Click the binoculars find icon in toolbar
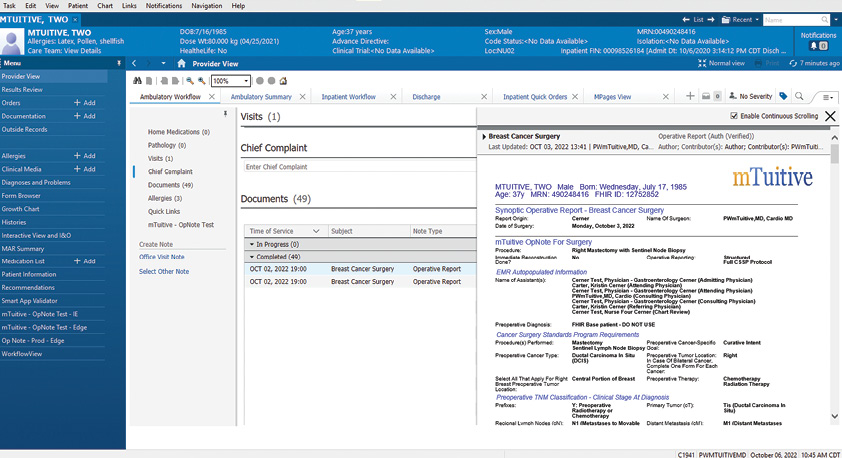Screen dimensions: 842x458 [137, 81]
